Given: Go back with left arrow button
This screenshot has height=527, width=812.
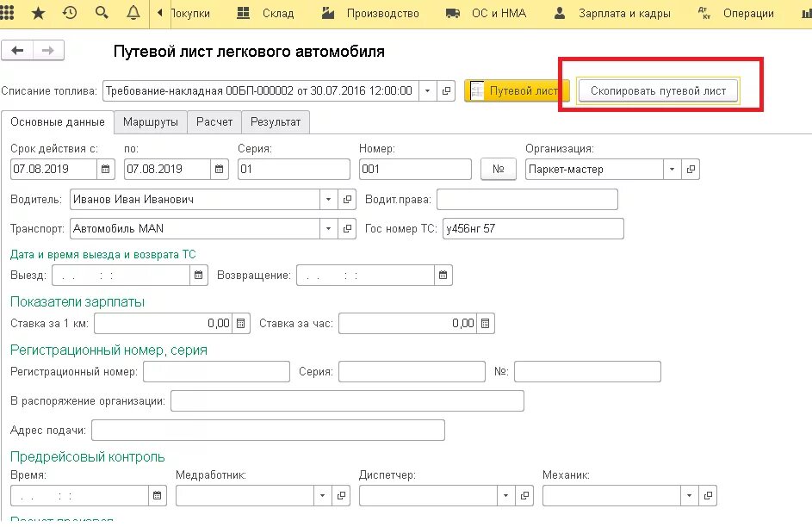Looking at the screenshot, I should [17, 50].
